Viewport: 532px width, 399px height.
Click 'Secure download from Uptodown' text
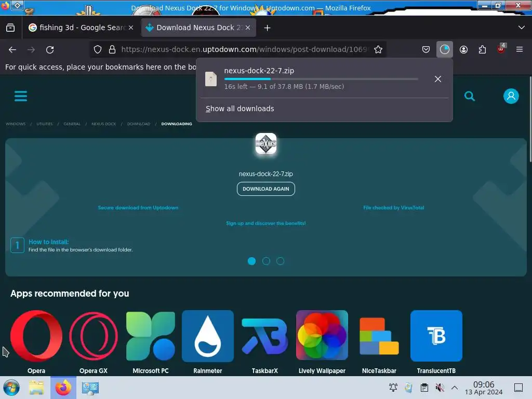point(138,208)
